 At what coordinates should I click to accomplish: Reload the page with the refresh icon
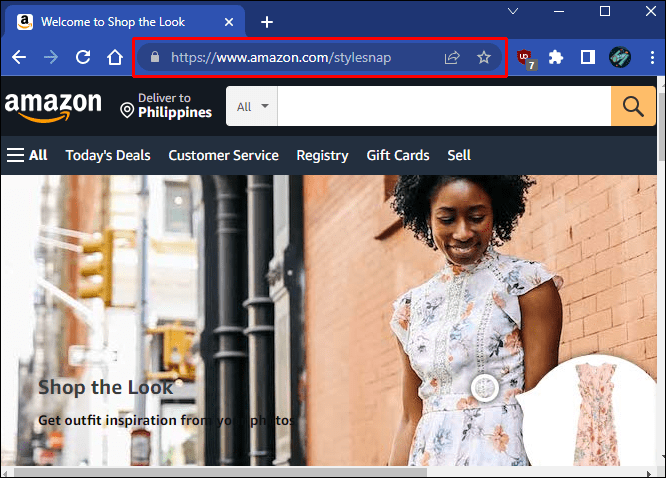coord(83,57)
